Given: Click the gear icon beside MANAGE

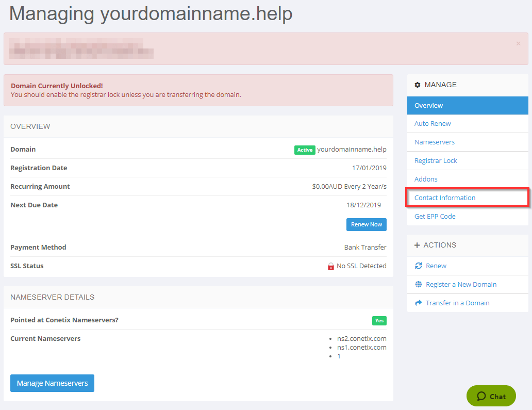Looking at the screenshot, I should tap(418, 85).
